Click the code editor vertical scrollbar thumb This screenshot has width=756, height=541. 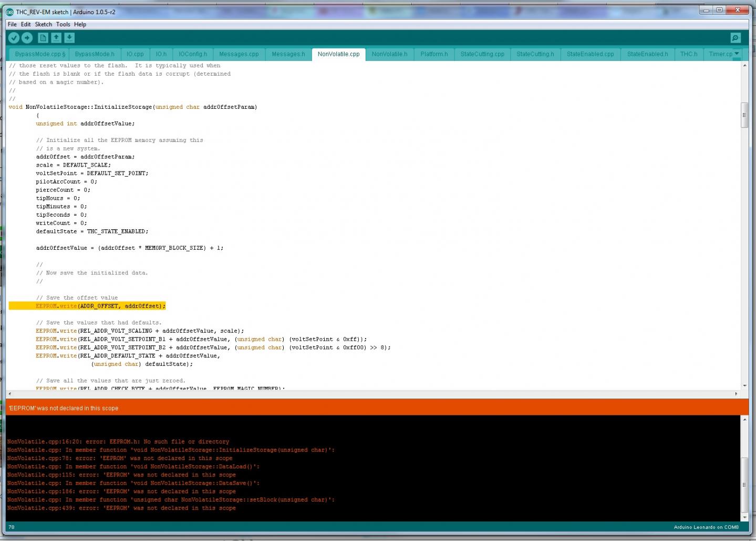[744, 116]
